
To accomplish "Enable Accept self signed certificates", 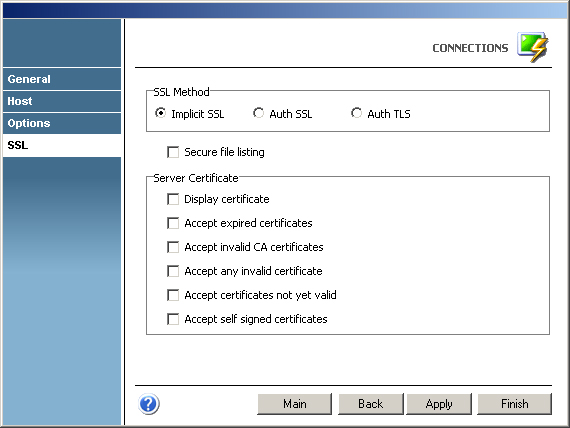I will pos(173,319).
